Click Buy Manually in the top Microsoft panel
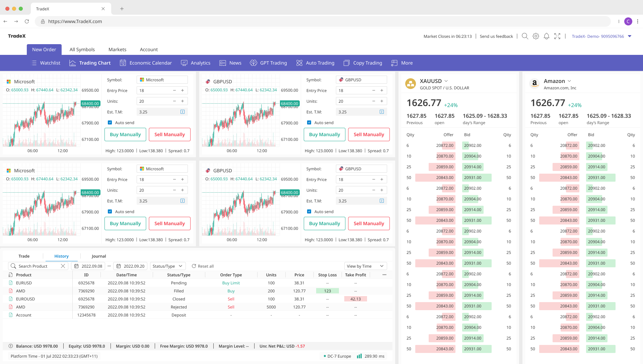Image resolution: width=643 pixels, height=364 pixels. (x=125, y=134)
